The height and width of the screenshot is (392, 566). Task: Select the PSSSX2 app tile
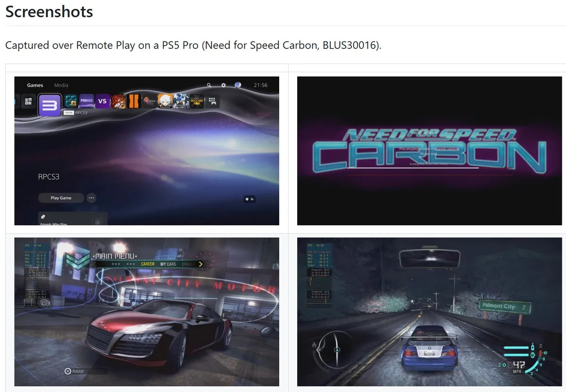pos(87,101)
